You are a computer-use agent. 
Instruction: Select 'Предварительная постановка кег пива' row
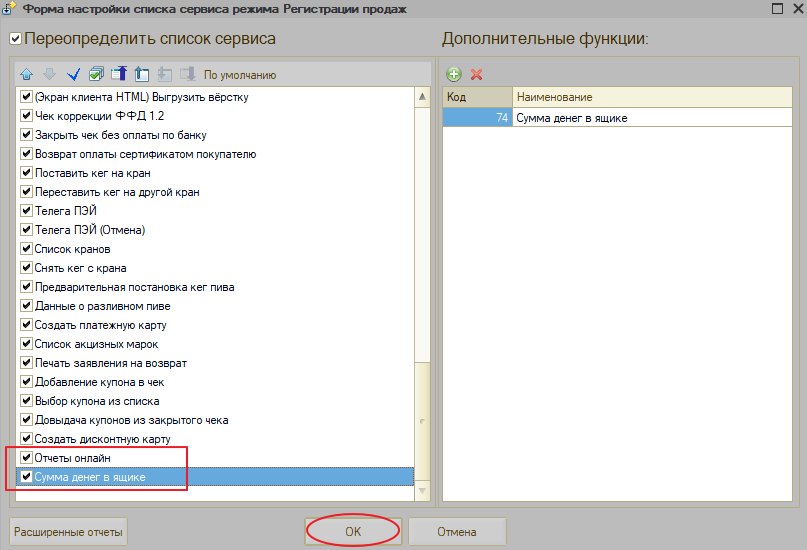click(x=215, y=287)
